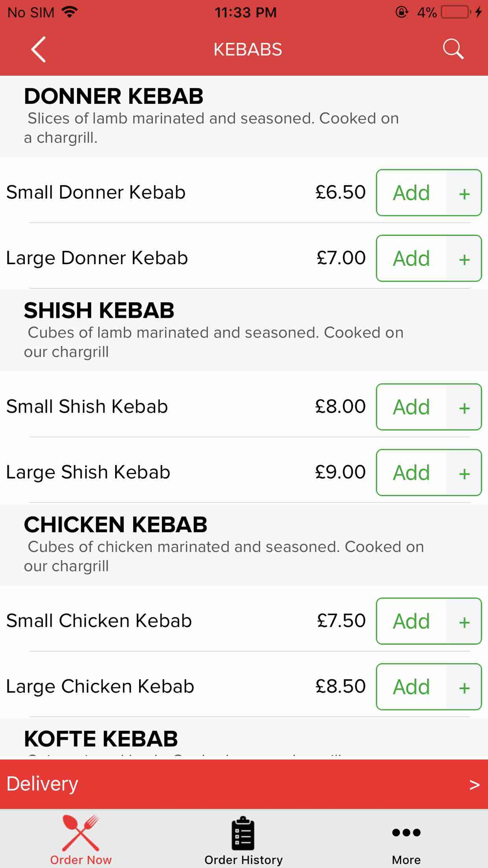This screenshot has height=868, width=488.
Task: Add Large Chicken Kebab to order
Action: [411, 687]
